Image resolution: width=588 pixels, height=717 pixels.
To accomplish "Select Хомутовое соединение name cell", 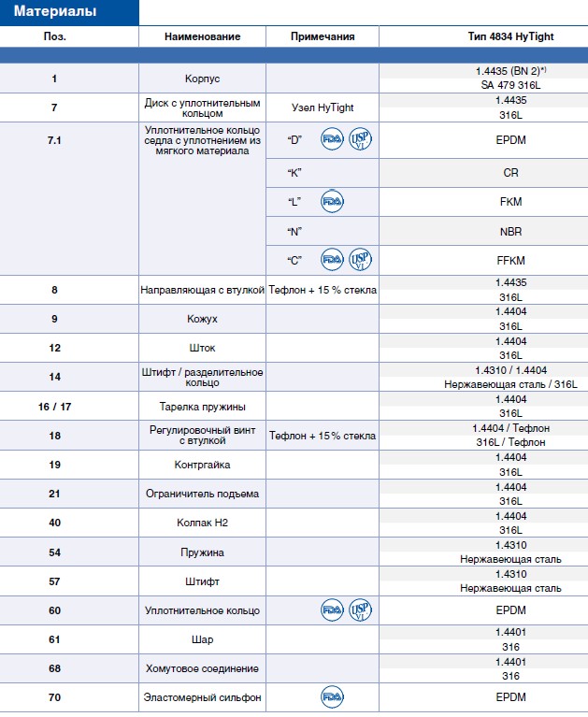I will point(202,668).
